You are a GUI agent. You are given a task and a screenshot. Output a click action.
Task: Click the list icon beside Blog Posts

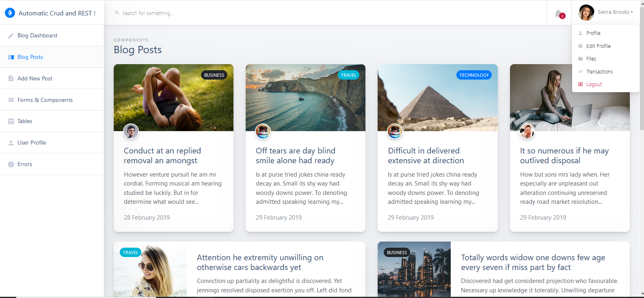(11, 57)
